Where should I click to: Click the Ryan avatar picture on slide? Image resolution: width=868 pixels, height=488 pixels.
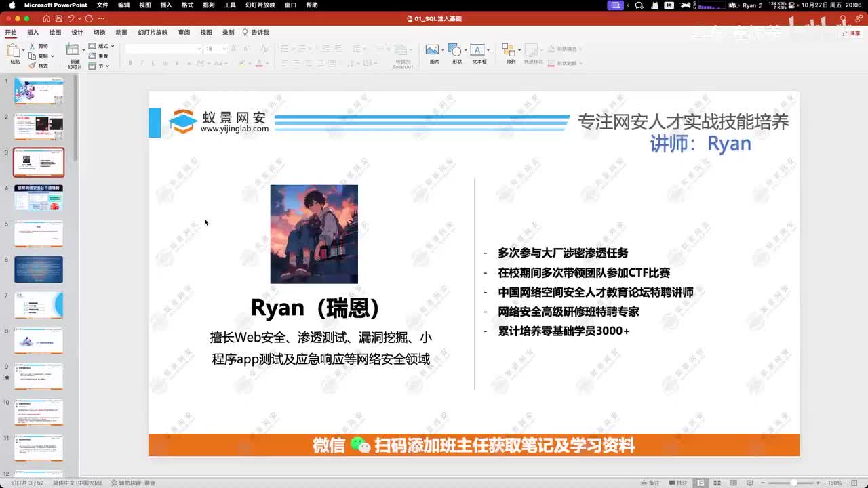pos(314,234)
